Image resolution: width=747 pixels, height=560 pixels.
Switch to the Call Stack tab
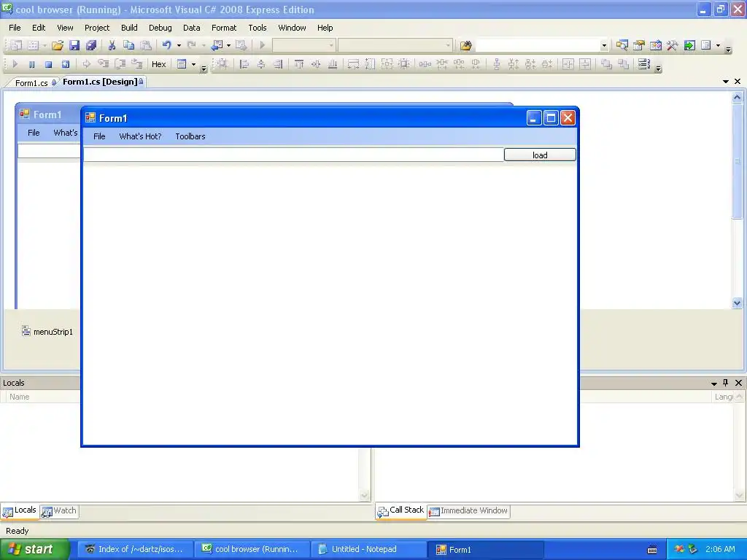(x=400, y=510)
